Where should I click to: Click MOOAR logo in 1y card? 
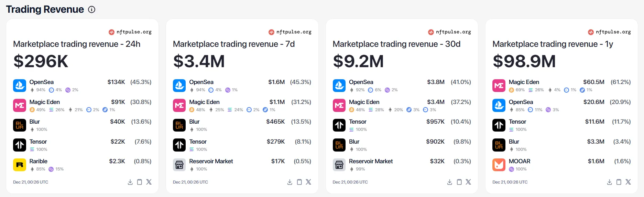[x=499, y=165]
